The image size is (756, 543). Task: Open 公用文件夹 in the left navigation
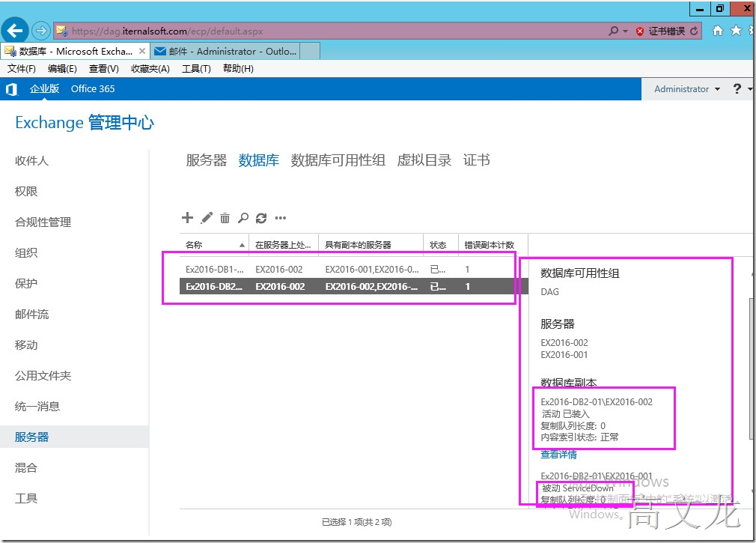43,376
